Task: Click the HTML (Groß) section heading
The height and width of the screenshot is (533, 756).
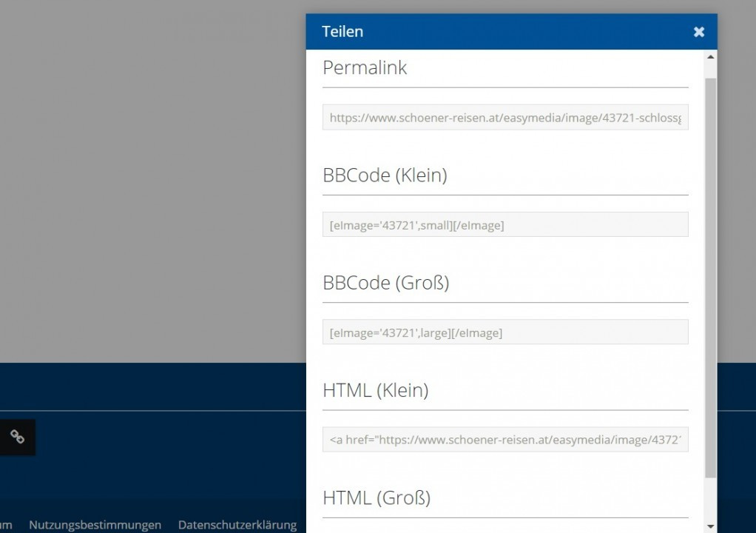Action: coord(376,497)
